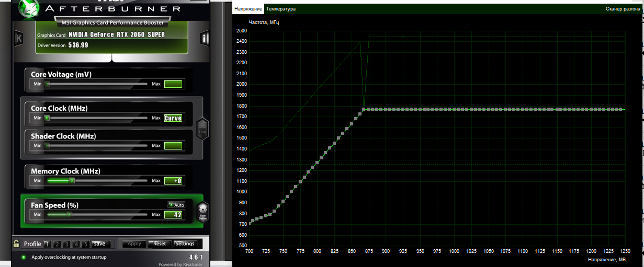644x267 pixels.
Task: Click the Memory Clock slider handle
Action: pos(72,180)
